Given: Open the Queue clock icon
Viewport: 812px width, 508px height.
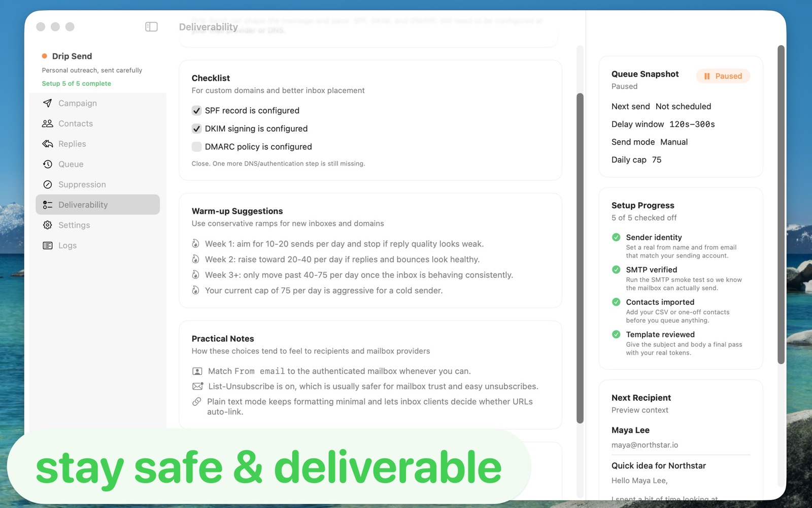Looking at the screenshot, I should coord(47,164).
